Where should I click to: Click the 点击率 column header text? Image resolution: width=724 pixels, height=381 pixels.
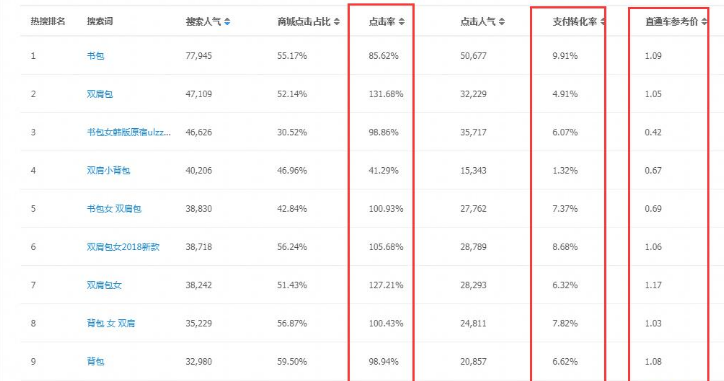click(x=382, y=22)
